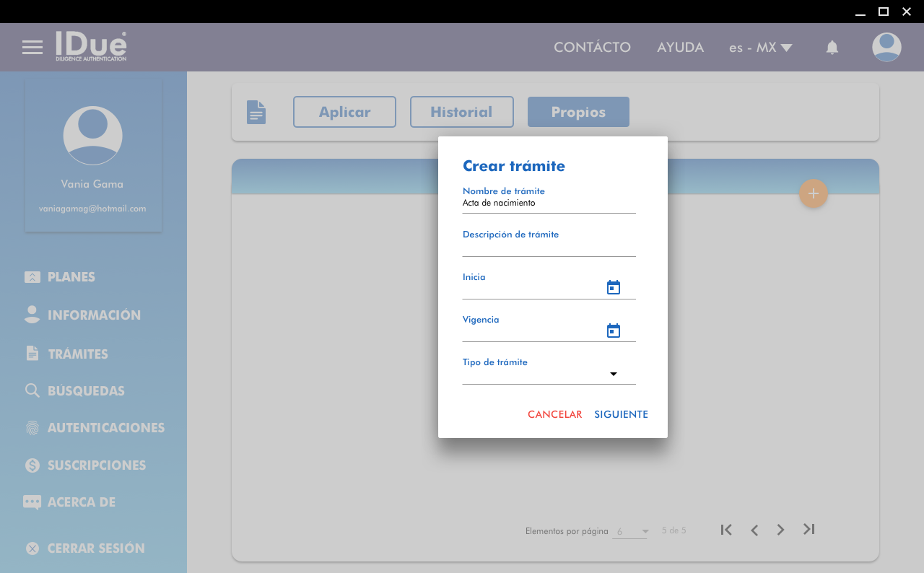The image size is (924, 573).
Task: Open the Elementos por página dropdown
Action: pos(632,531)
